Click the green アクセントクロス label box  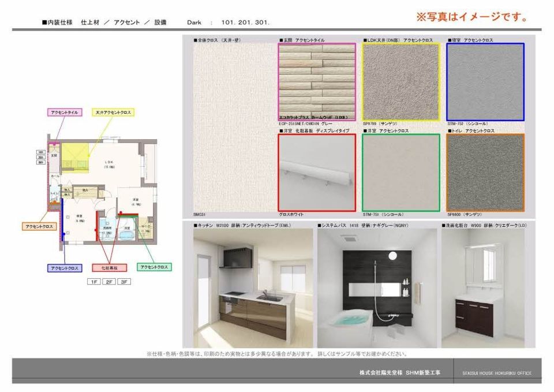click(x=154, y=267)
